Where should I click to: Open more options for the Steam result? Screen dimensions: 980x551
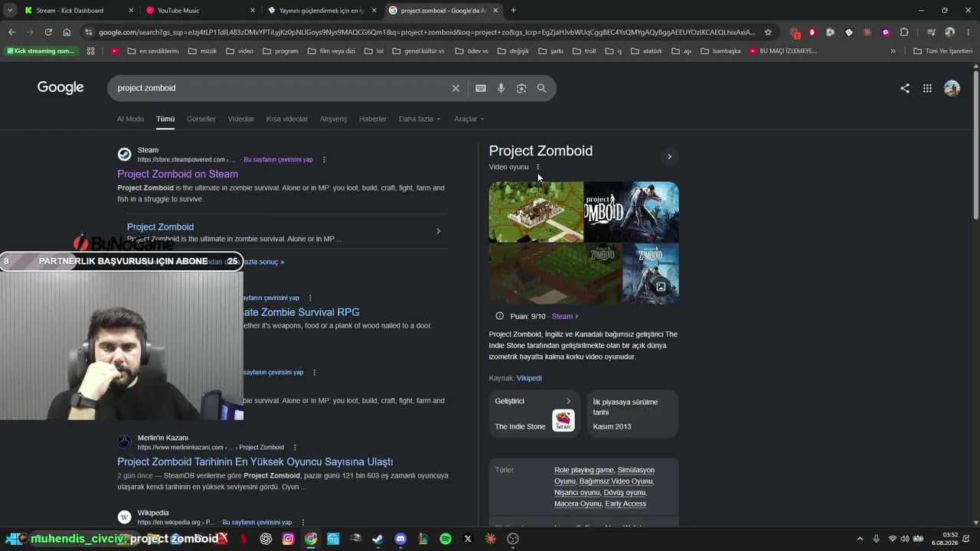324,160
